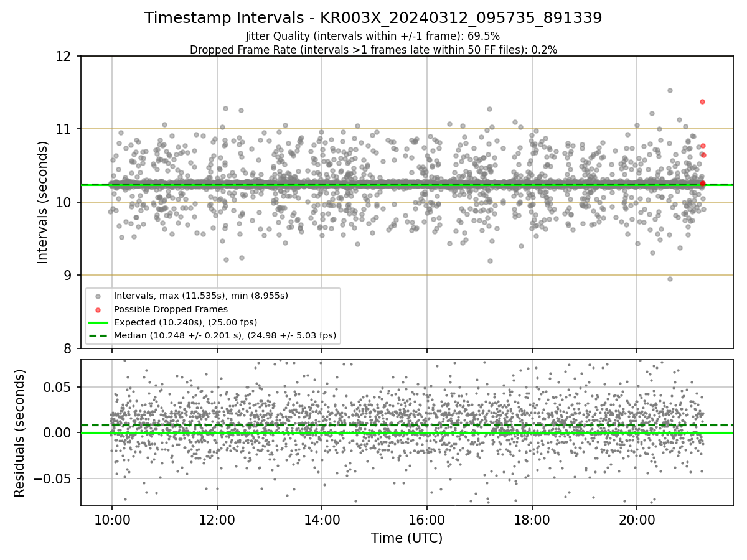
Task: Click legend entry 'Possible Dropped Frames'
Action: [x=171, y=309]
